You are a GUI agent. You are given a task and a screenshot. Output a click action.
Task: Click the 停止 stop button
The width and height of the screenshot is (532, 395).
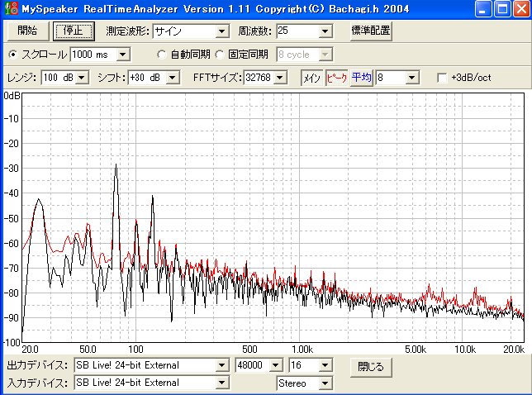coord(74,31)
